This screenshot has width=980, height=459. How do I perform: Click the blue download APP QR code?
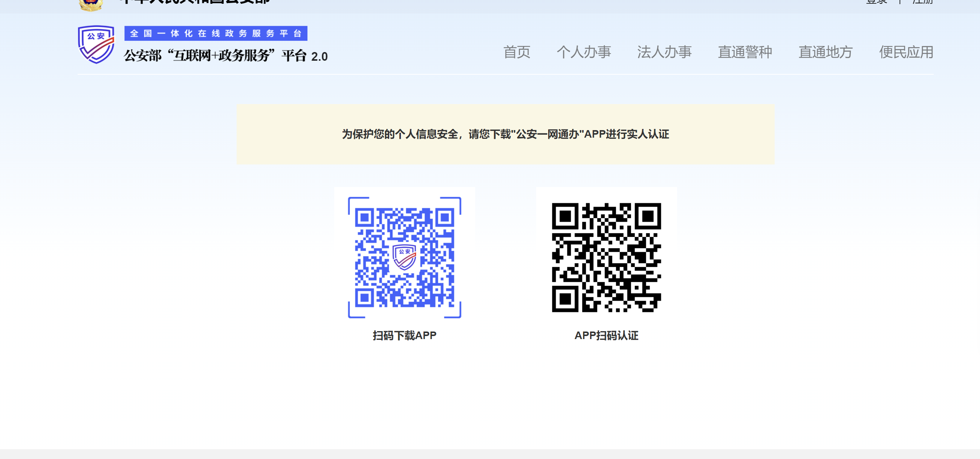[404, 258]
